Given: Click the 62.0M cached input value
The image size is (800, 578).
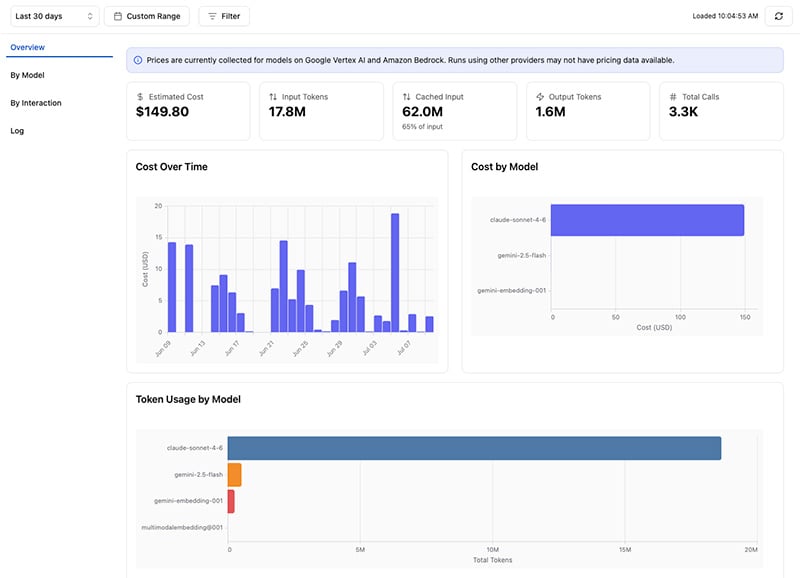Looking at the screenshot, I should coord(422,112).
